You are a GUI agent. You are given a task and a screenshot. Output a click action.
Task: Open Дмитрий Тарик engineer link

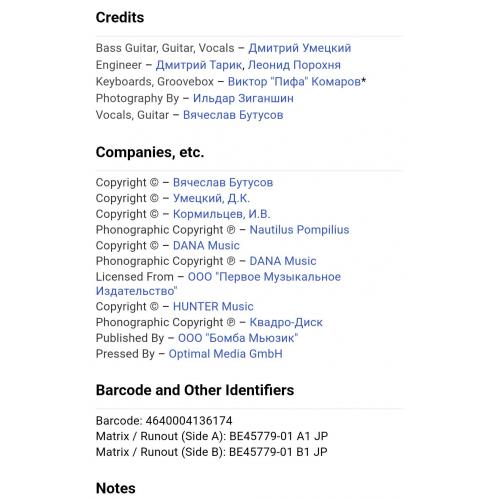point(199,65)
